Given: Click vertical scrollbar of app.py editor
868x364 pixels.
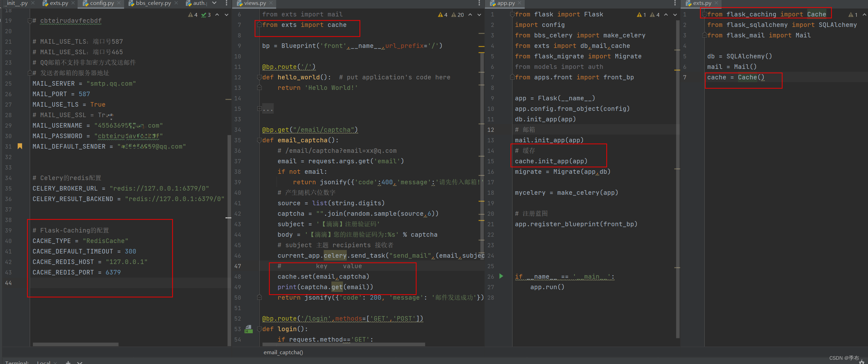Looking at the screenshot, I should [678, 179].
